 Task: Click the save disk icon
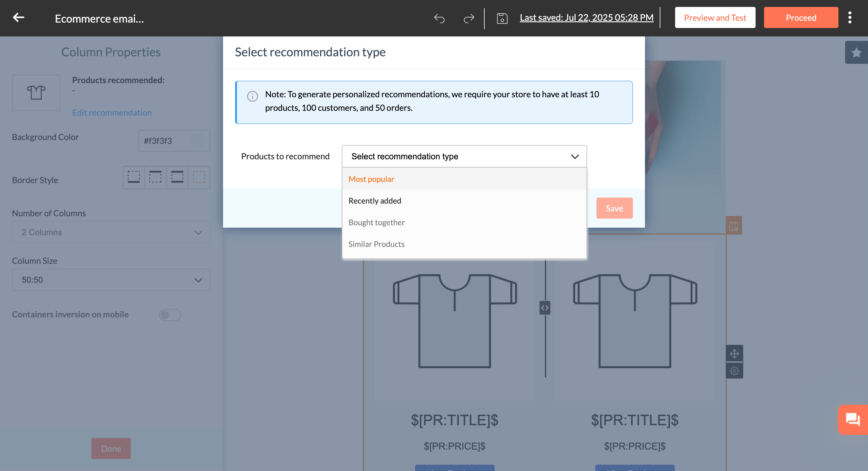pyautogui.click(x=502, y=18)
